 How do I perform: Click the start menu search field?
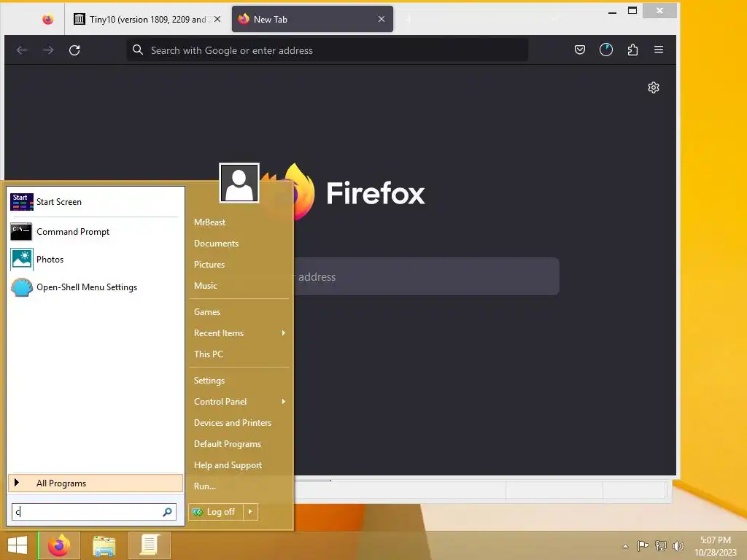tap(94, 512)
